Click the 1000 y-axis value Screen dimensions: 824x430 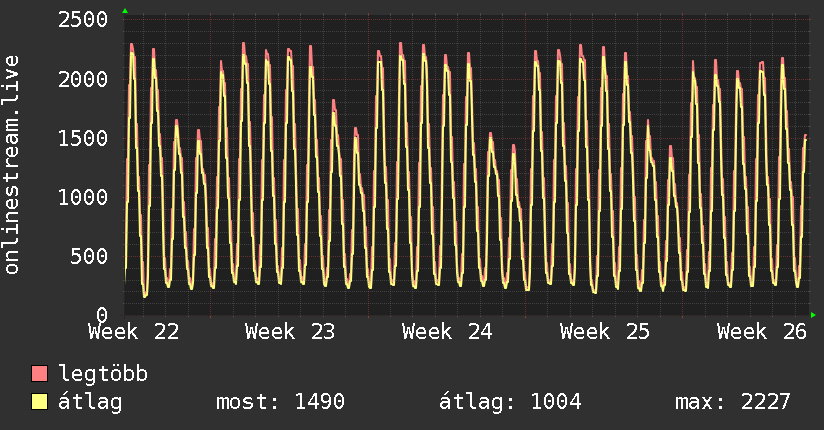click(x=83, y=197)
